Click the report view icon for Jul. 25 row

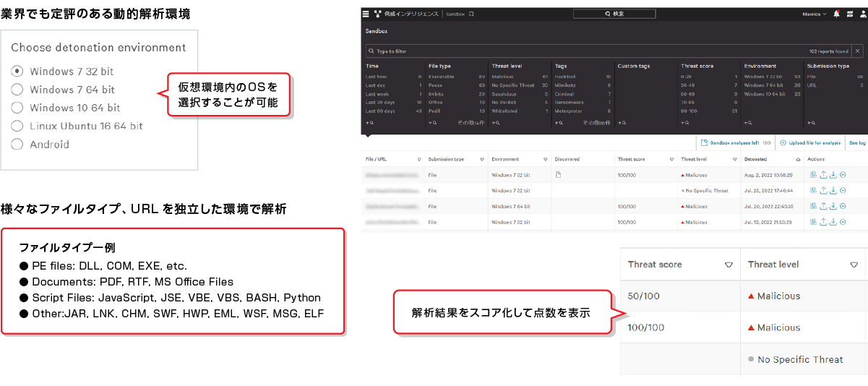(814, 191)
